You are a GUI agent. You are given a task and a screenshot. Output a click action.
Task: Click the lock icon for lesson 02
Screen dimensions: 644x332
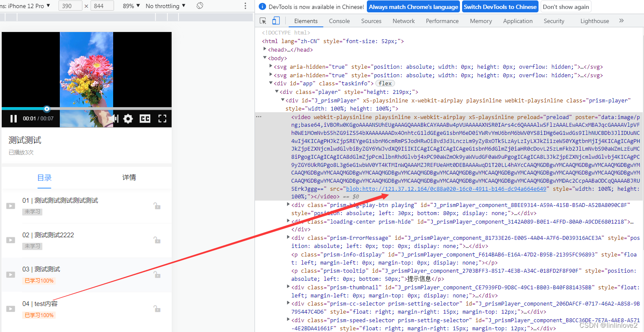coord(157,240)
